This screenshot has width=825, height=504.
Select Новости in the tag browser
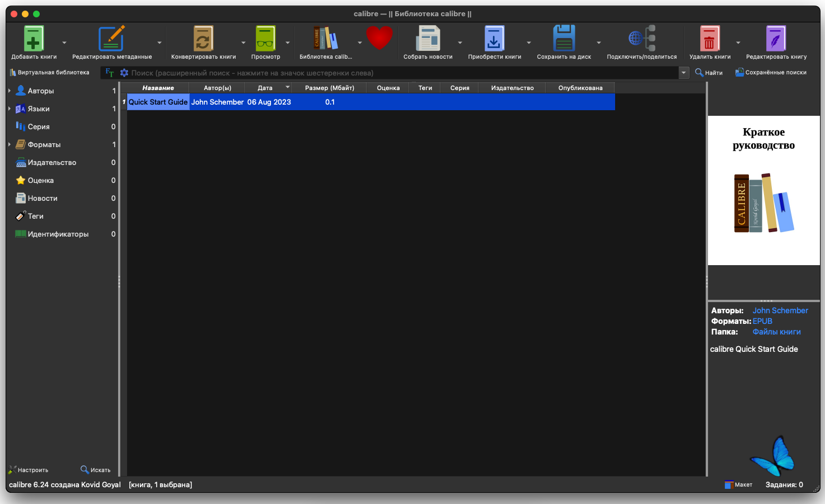(x=43, y=198)
